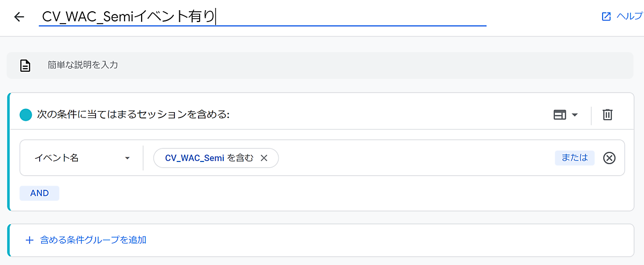Click the または button
644x265 pixels.
click(574, 158)
